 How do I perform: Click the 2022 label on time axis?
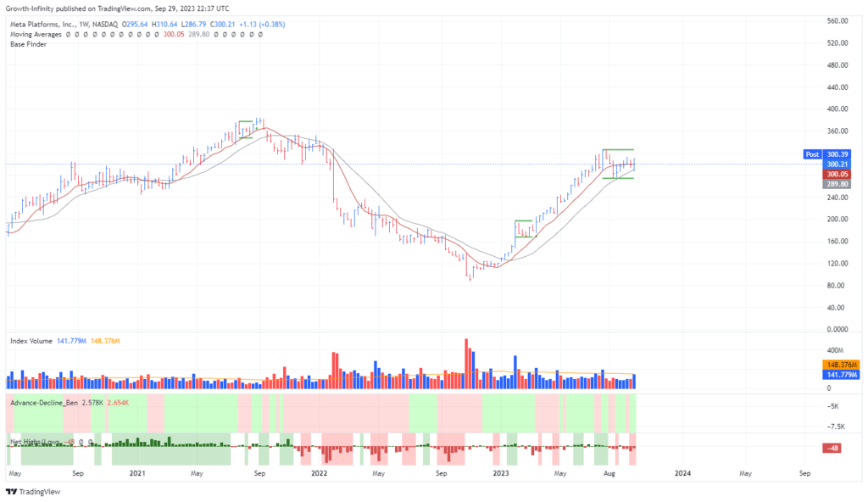coord(319,471)
